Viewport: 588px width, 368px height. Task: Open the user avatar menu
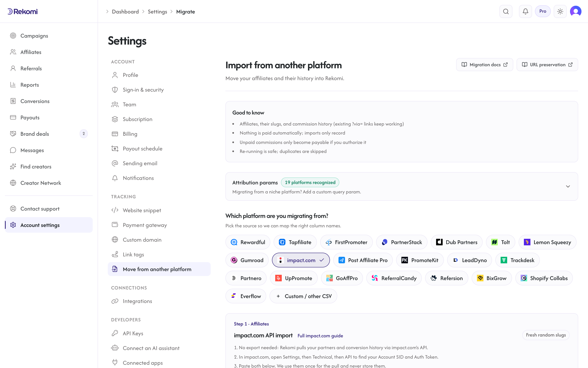(576, 11)
